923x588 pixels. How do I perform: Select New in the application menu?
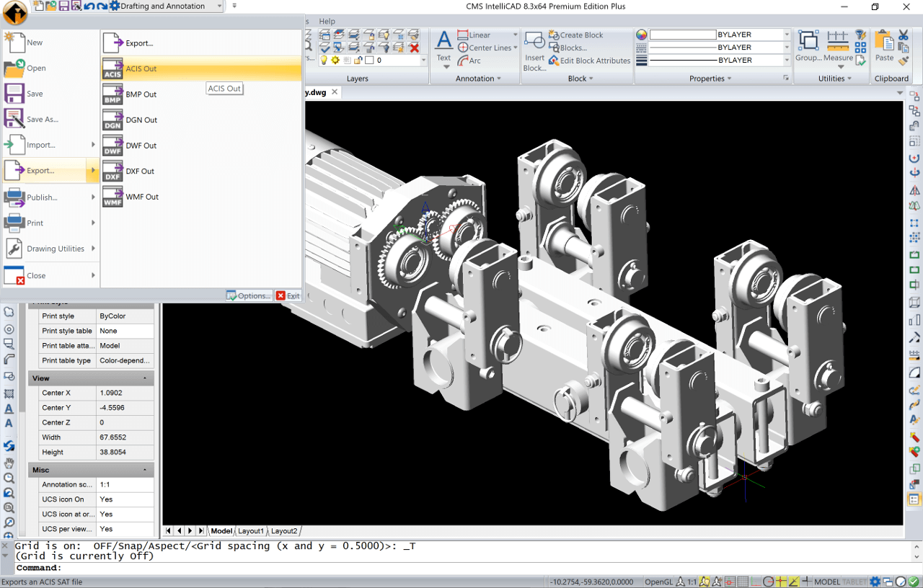click(x=50, y=43)
